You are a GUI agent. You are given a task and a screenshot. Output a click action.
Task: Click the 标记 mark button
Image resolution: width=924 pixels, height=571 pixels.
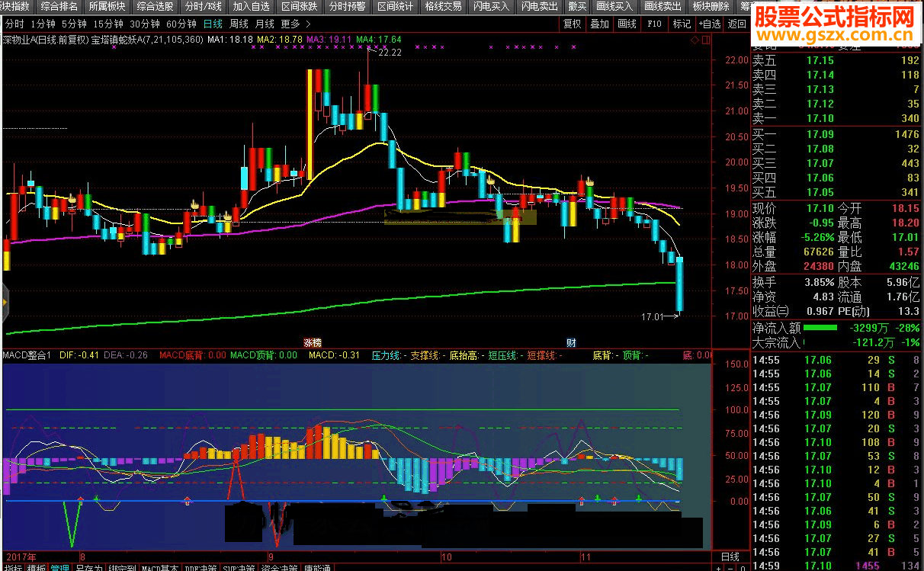682,24
